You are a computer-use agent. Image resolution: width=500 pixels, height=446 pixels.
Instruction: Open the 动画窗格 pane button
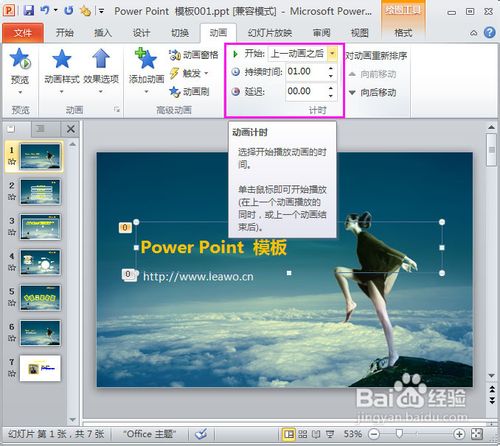(193, 54)
